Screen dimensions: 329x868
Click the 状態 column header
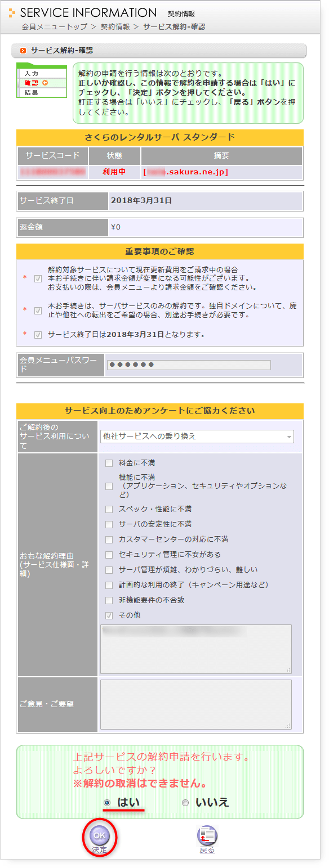coord(114,156)
